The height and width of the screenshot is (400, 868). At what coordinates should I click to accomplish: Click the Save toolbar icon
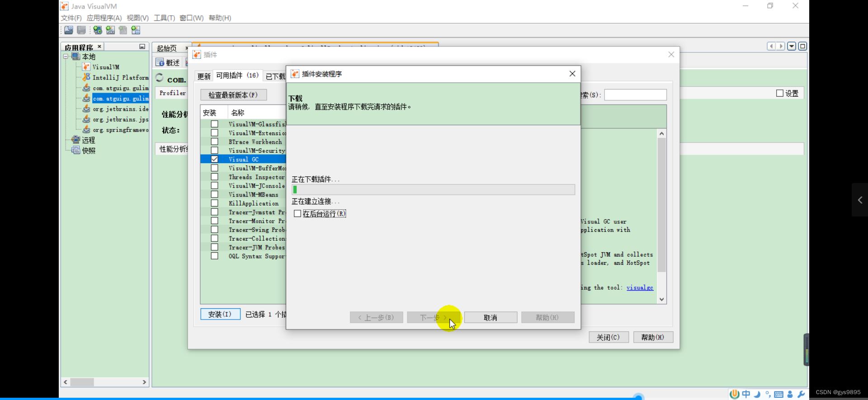pos(81,30)
